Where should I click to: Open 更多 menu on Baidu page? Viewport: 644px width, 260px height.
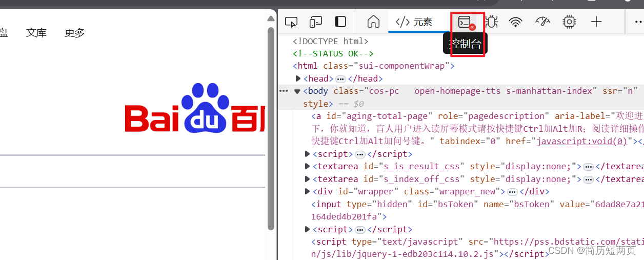pyautogui.click(x=75, y=33)
